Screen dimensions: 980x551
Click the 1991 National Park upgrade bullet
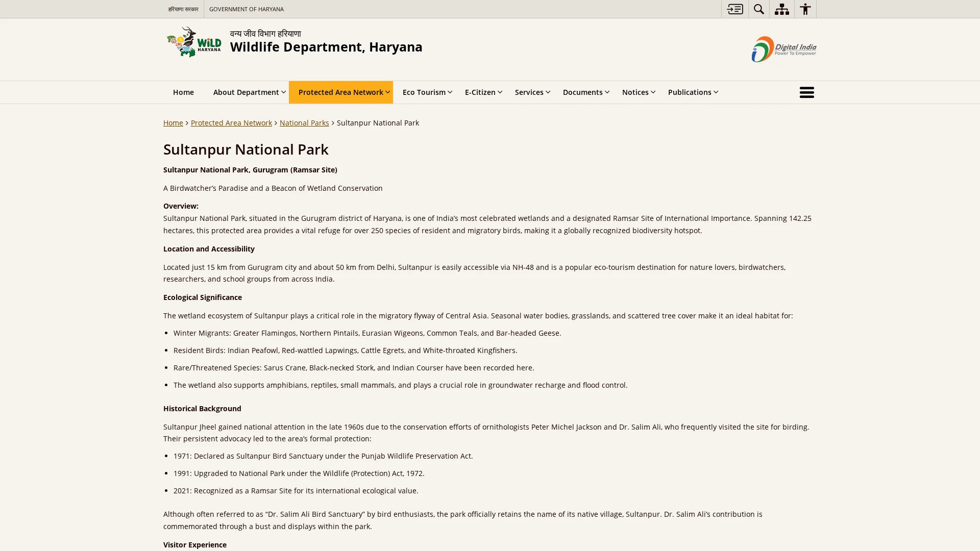click(299, 473)
